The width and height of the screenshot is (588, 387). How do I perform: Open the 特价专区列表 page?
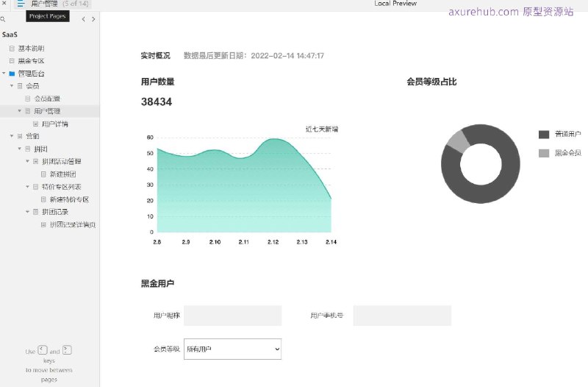point(62,187)
